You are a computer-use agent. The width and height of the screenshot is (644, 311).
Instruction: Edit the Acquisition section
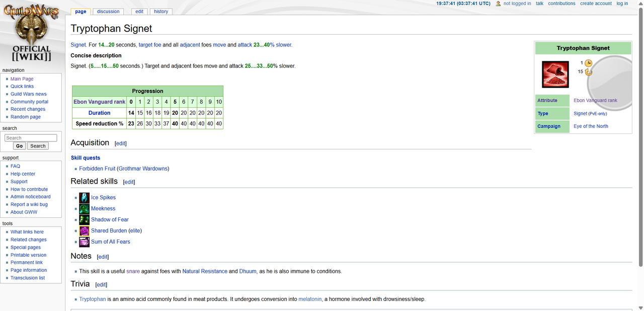point(121,143)
